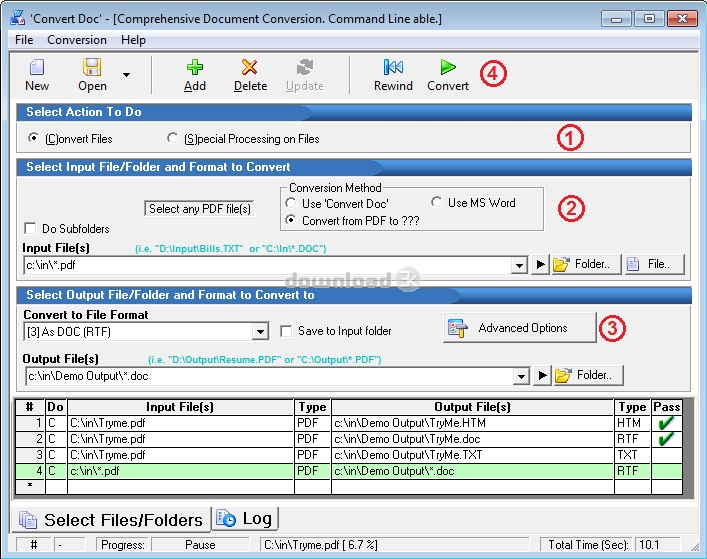Click the Output File(s) column header
707x559 pixels.
473,407
